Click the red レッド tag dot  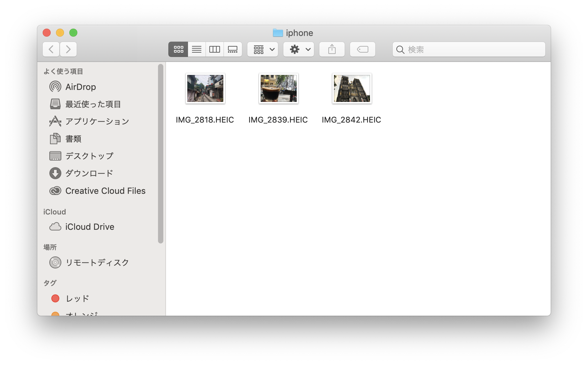point(55,298)
